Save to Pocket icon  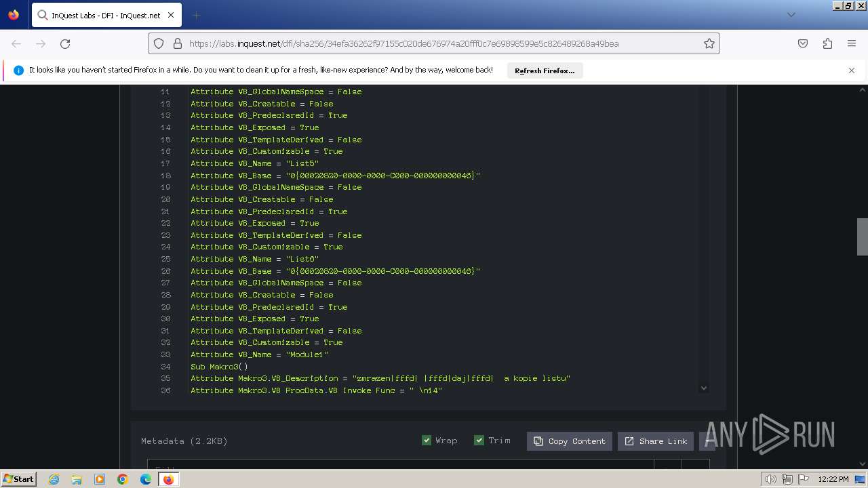tap(803, 43)
